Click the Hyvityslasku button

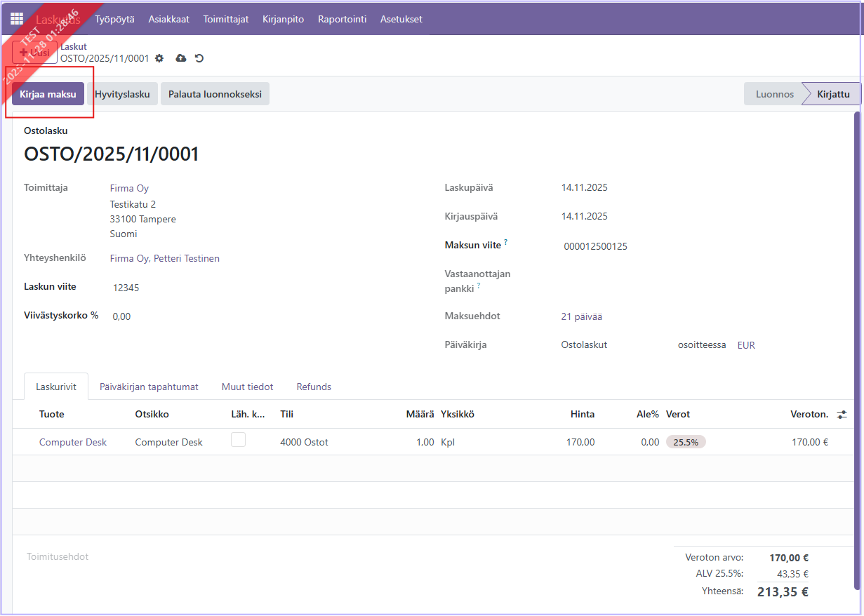[x=122, y=94]
